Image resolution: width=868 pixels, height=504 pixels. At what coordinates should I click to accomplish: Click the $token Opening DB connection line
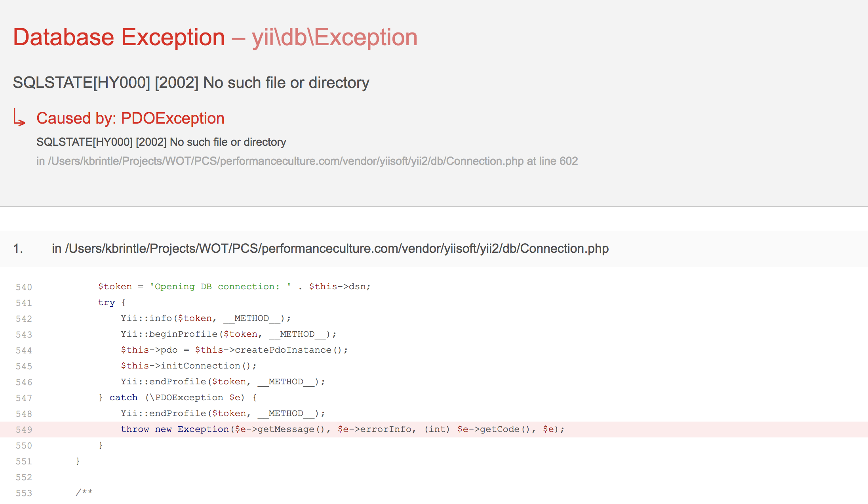point(234,286)
